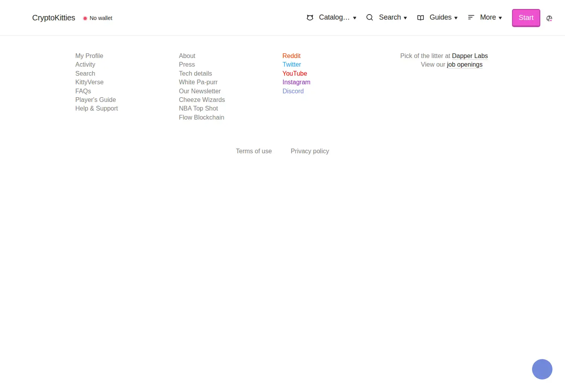The image size is (565, 392).
Task: Open the Activity footer link
Action: tap(85, 65)
